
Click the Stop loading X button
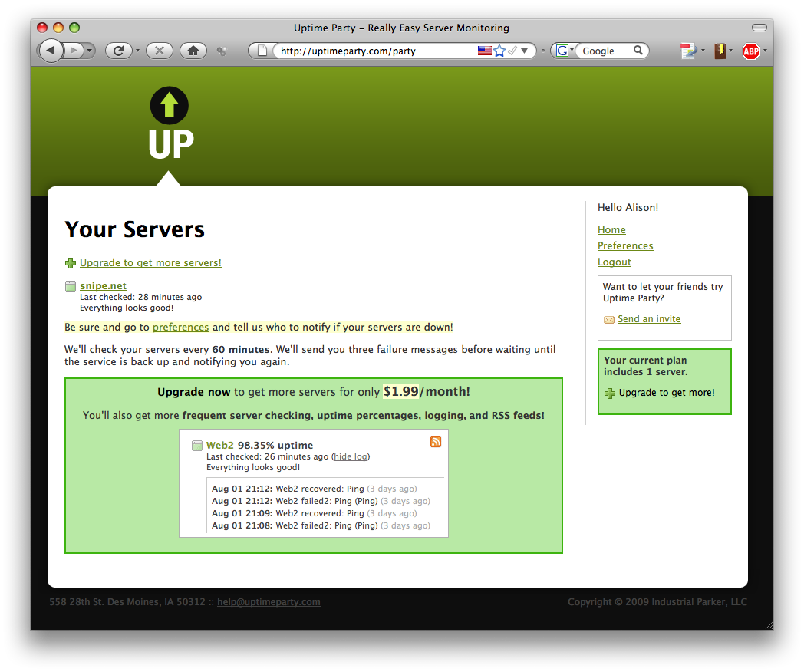click(x=160, y=51)
